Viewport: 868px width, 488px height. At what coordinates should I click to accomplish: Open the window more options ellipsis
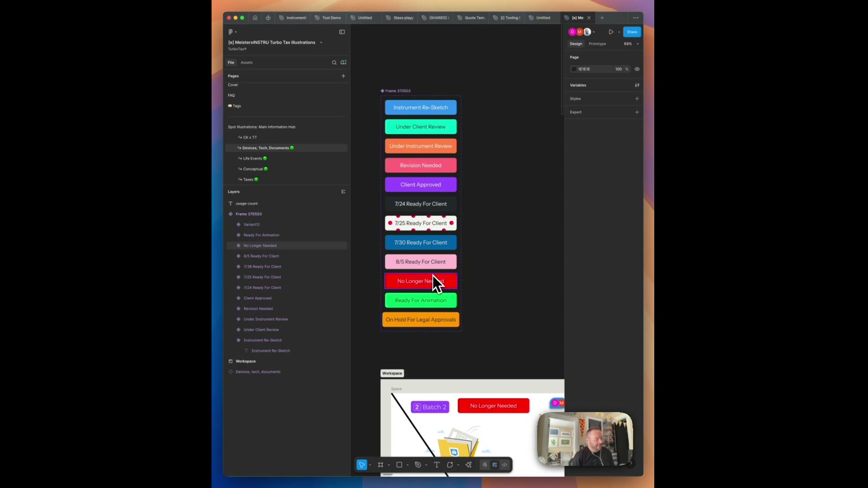pos(636,18)
